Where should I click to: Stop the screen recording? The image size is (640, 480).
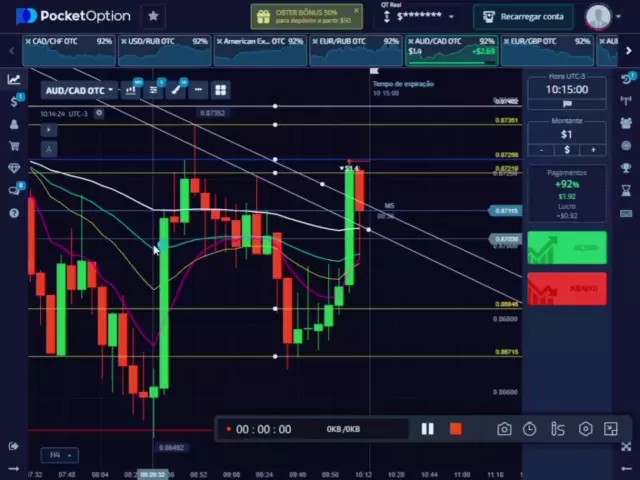(x=456, y=429)
